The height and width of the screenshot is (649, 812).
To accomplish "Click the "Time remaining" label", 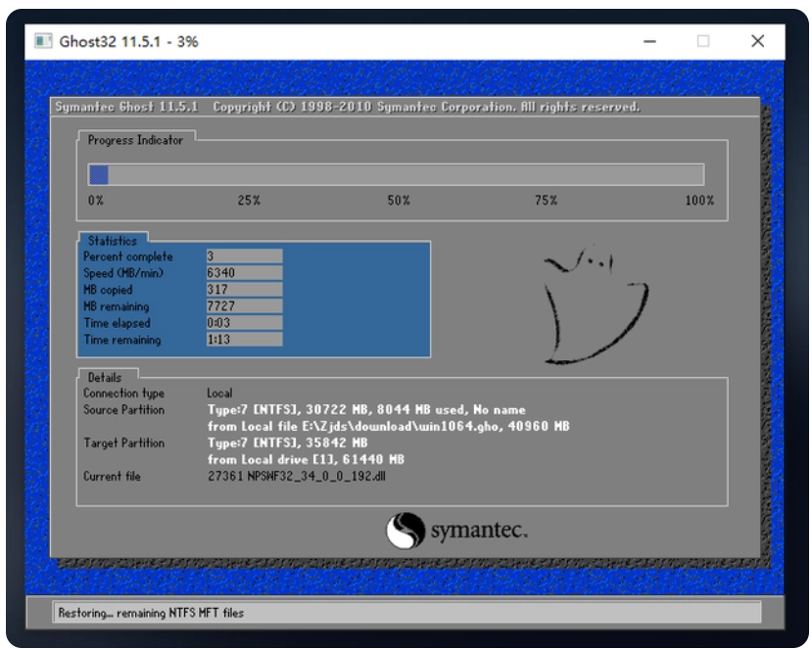I will coord(122,340).
